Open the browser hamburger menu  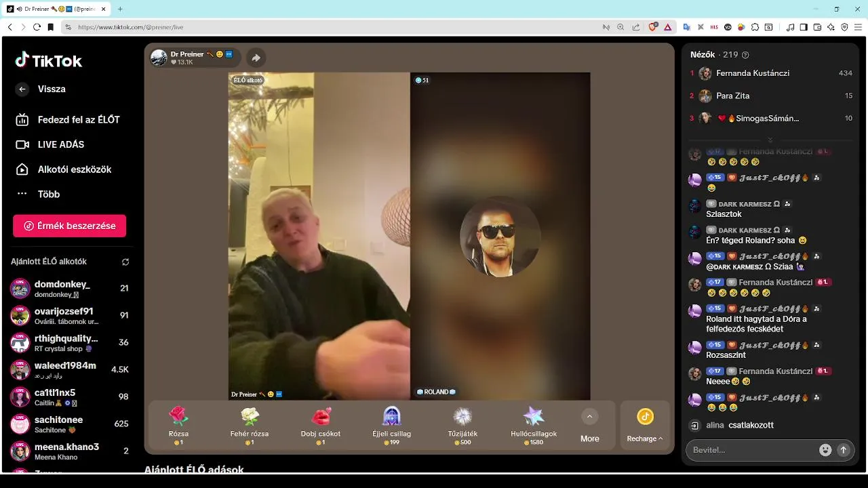pyautogui.click(x=858, y=27)
